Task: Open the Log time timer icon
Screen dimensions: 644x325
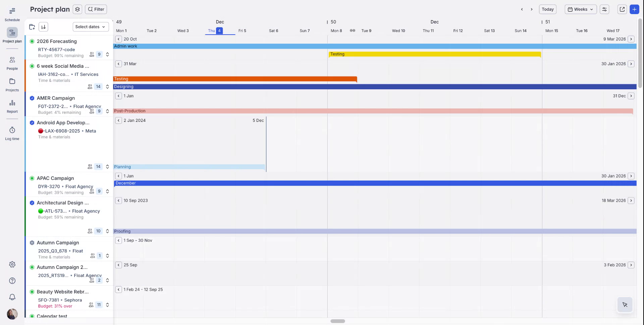Action: pos(12,130)
